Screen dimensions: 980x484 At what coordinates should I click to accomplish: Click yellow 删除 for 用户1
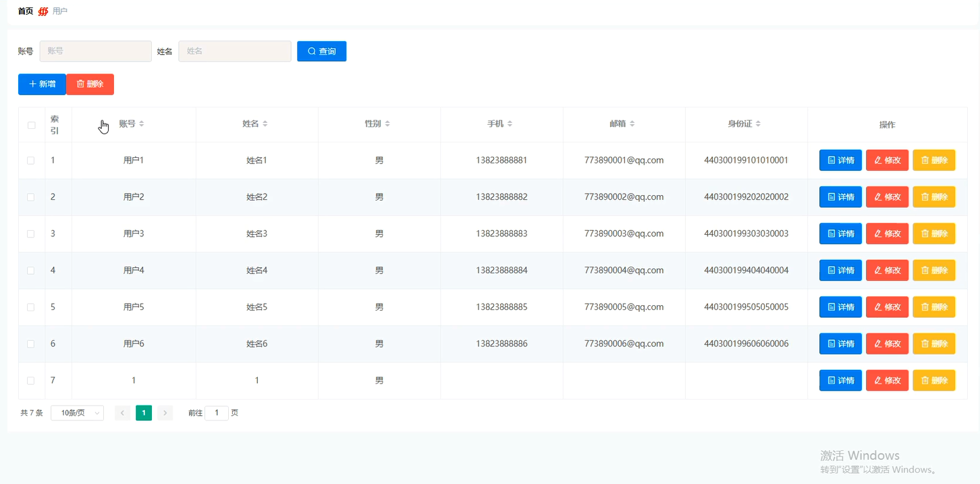click(934, 161)
